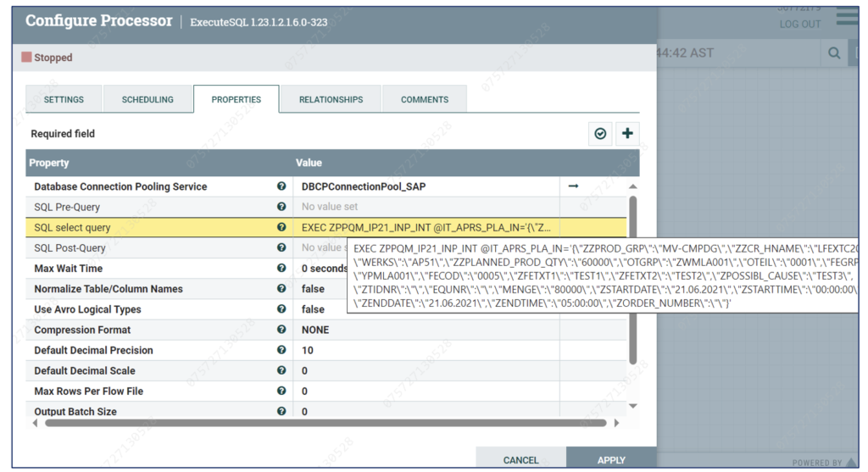Edit Default Decimal Scale value 0
Screen dimensions: 868x472
click(426, 371)
